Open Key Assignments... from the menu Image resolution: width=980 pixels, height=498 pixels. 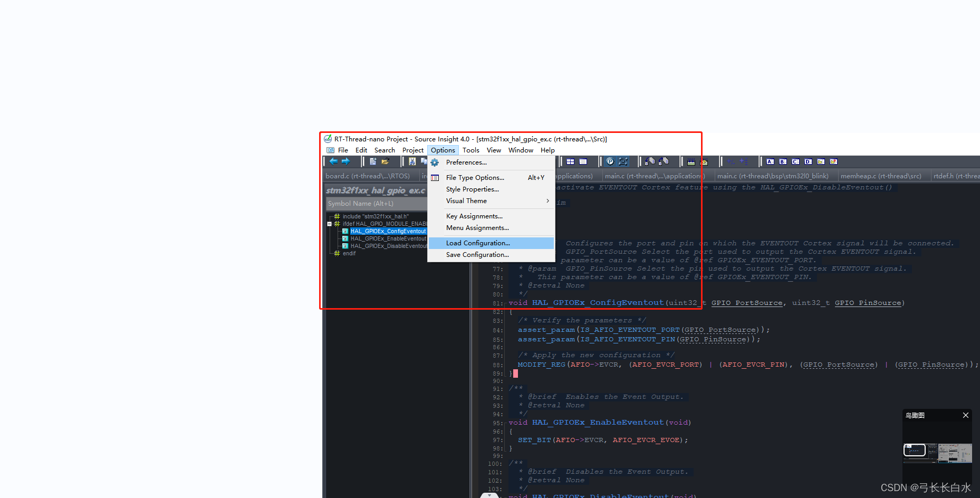click(x=492, y=216)
